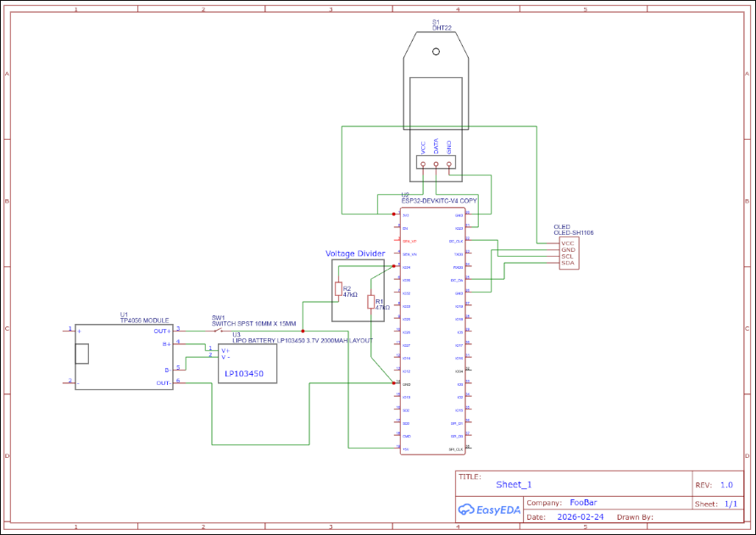The width and height of the screenshot is (756, 535).
Task: Click the junction dot on switch output wire
Action: pos(303,331)
